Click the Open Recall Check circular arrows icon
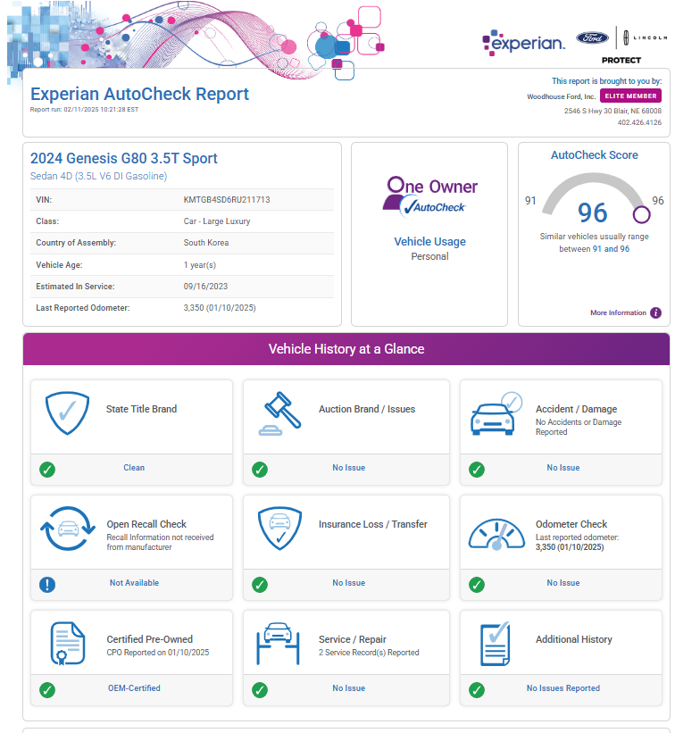This screenshot has height=733, width=700. tap(67, 529)
